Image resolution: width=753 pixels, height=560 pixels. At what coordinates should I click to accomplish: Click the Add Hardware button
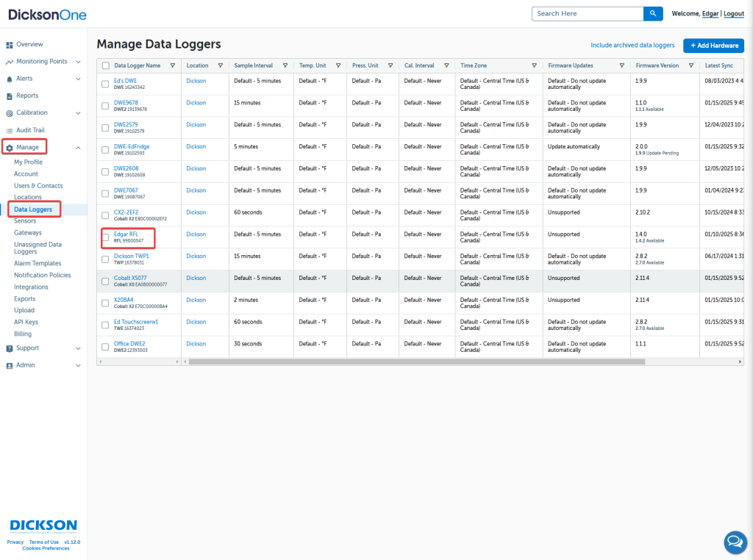click(713, 46)
